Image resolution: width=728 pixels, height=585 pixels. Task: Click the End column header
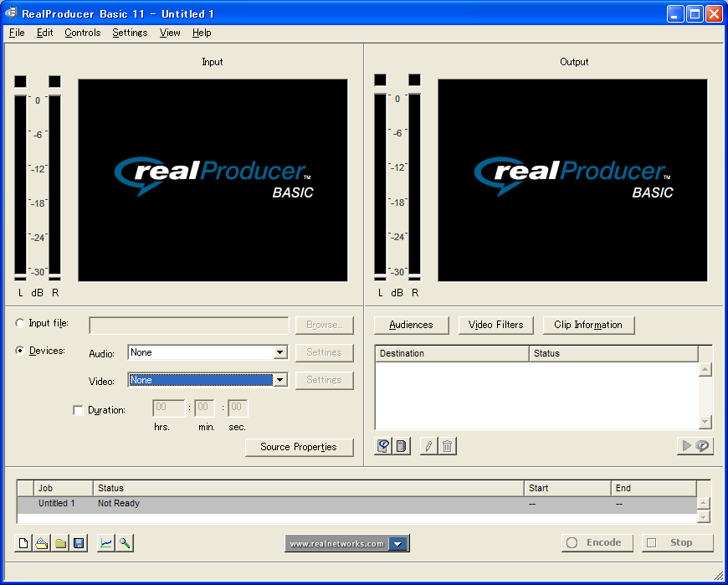click(x=654, y=489)
